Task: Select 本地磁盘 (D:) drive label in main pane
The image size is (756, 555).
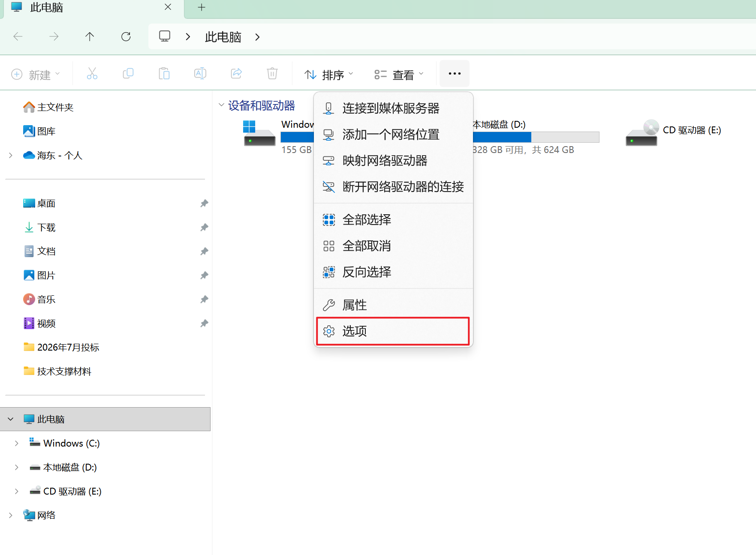Action: [499, 124]
